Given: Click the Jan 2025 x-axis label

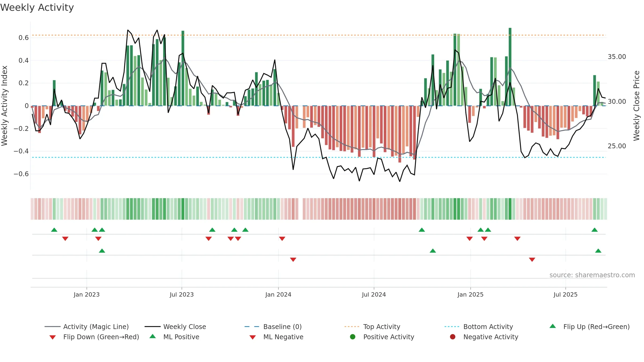Looking at the screenshot, I should click(470, 294).
